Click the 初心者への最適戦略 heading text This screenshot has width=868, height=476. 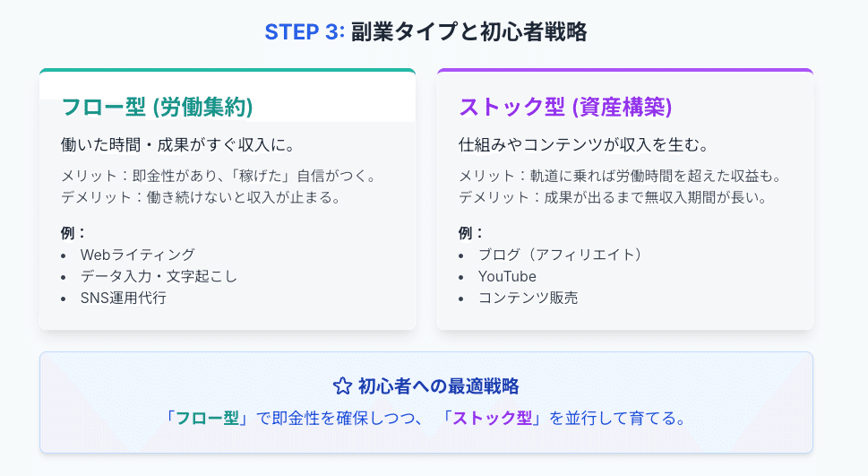point(439,386)
